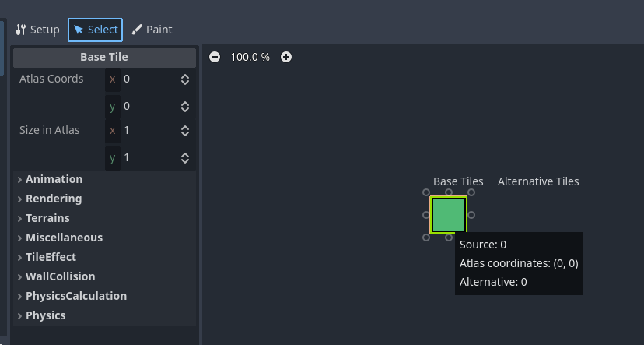The width and height of the screenshot is (644, 345).
Task: Click the Atlas Coords x stepper arrows
Action: pos(185,79)
